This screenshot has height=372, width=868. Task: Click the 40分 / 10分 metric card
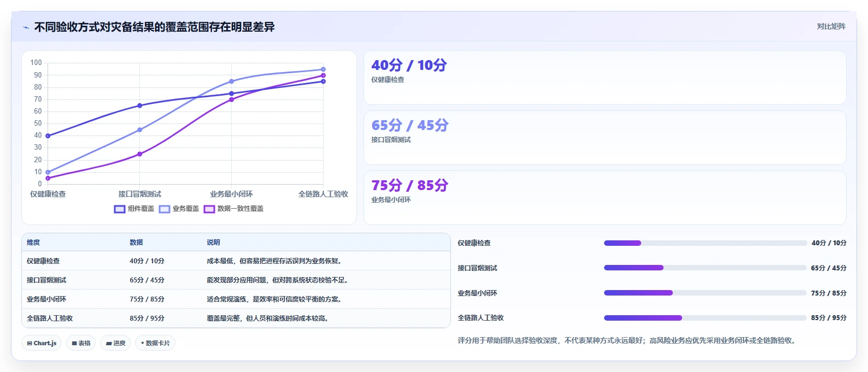(x=605, y=78)
